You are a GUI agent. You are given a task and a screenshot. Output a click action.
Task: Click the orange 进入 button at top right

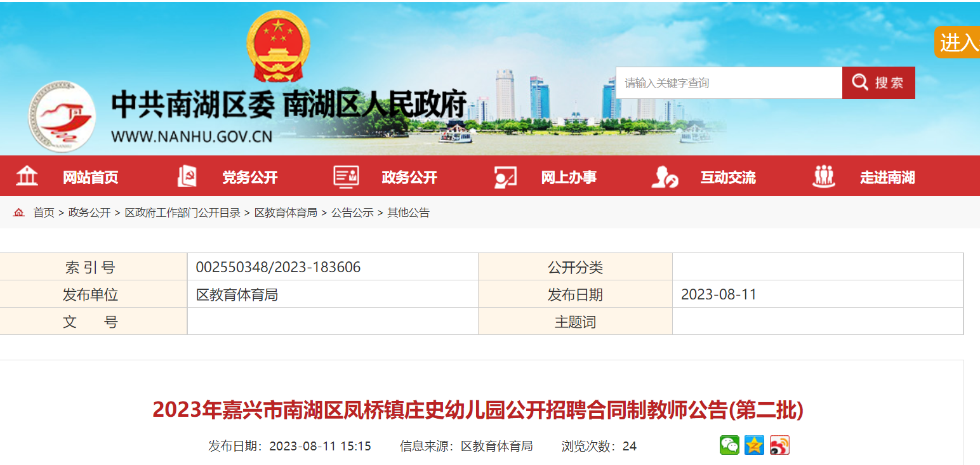958,43
